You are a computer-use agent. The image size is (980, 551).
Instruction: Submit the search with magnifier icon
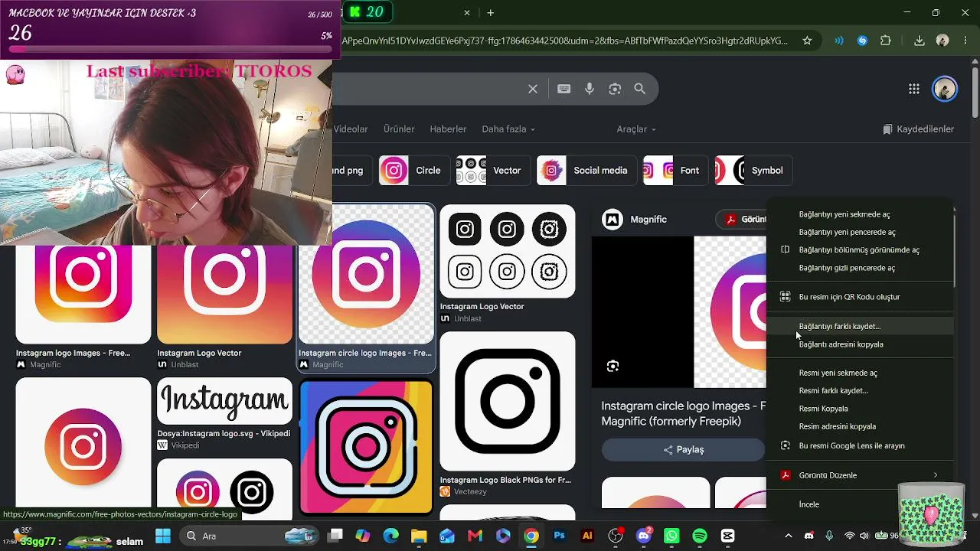(640, 89)
